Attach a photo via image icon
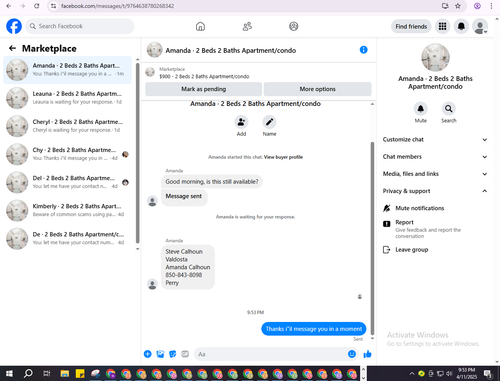This screenshot has height=381, width=500. [160, 354]
